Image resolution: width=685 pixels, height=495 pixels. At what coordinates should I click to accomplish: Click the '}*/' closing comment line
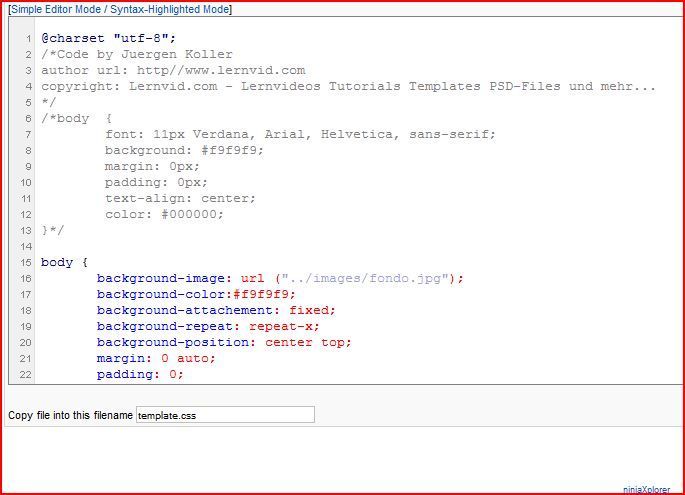point(52,230)
